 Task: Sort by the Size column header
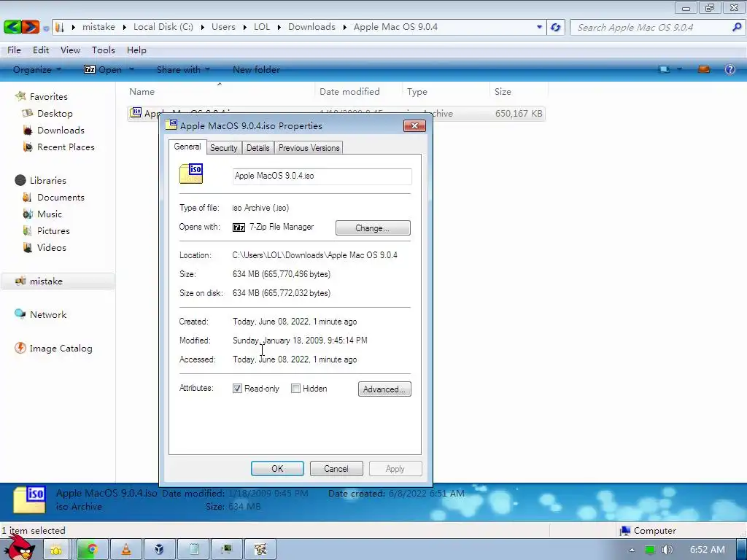[x=503, y=91]
